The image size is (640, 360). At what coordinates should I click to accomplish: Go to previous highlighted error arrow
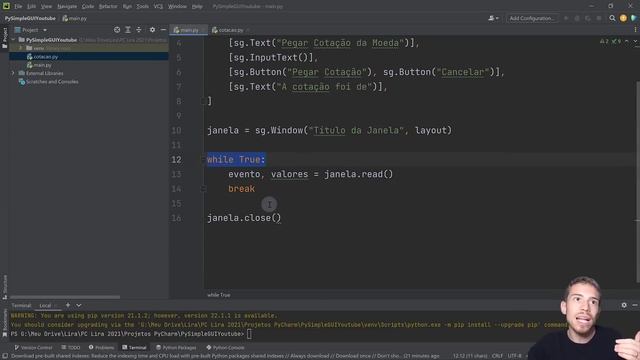pos(627,41)
